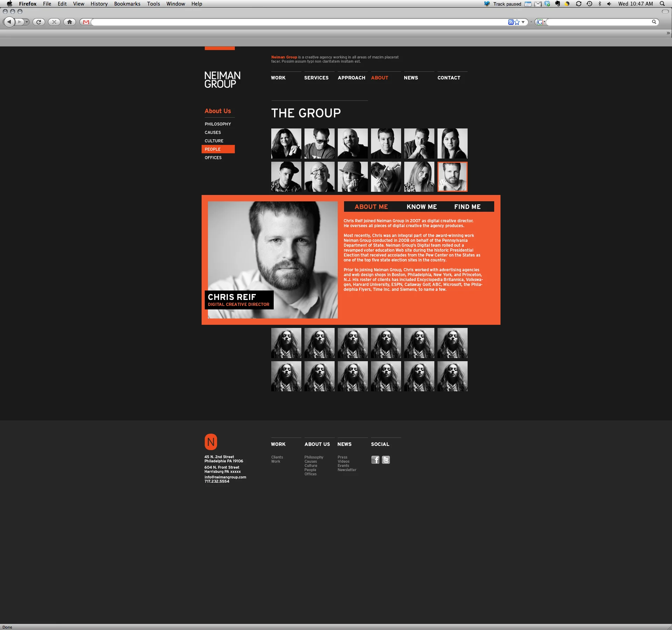Click the RSS feed icon in address bar

[x=511, y=22]
